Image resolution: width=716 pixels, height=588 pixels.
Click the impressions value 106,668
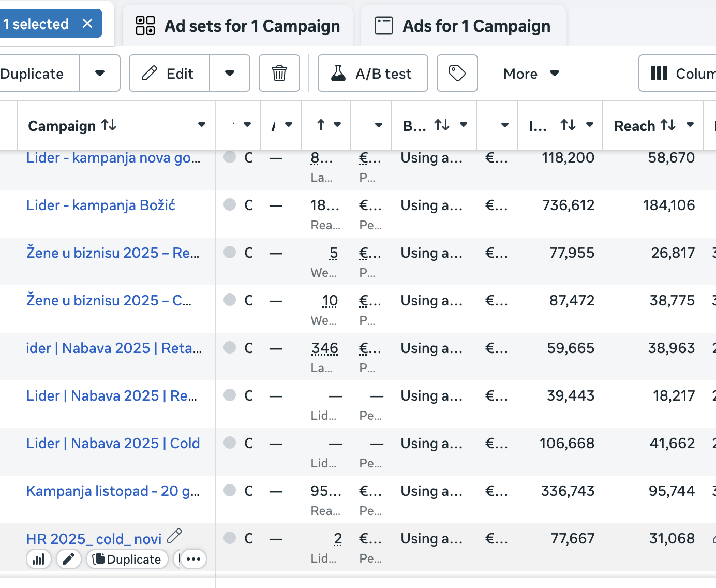[x=567, y=444]
